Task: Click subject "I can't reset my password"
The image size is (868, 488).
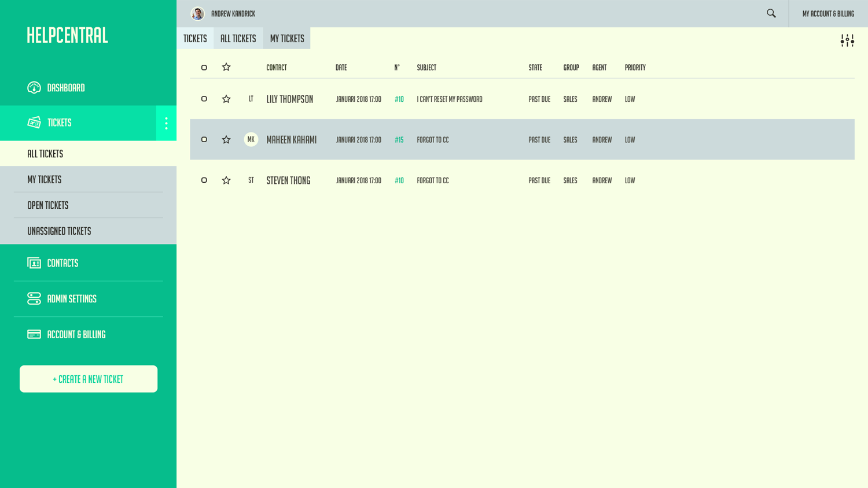Action: pos(450,99)
